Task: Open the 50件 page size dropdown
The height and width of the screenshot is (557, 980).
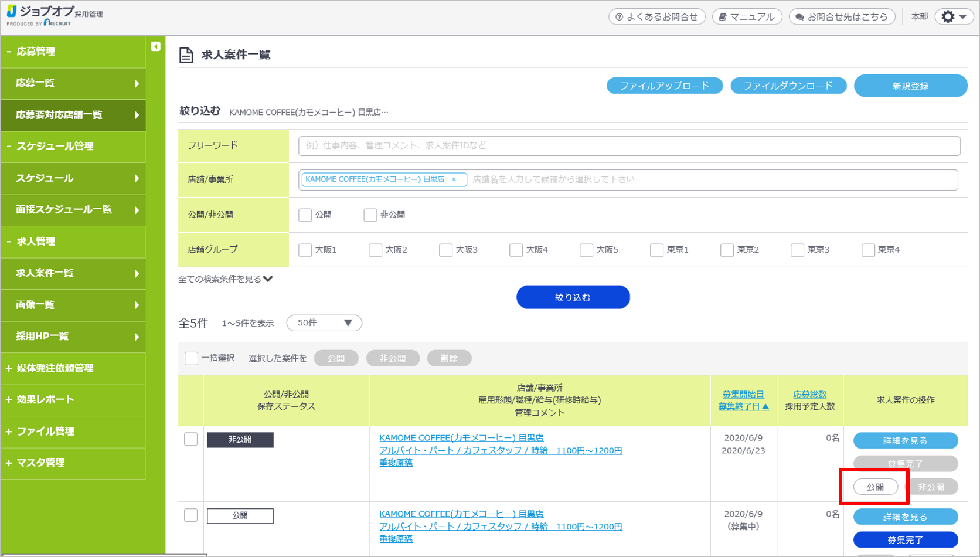Action: point(324,323)
